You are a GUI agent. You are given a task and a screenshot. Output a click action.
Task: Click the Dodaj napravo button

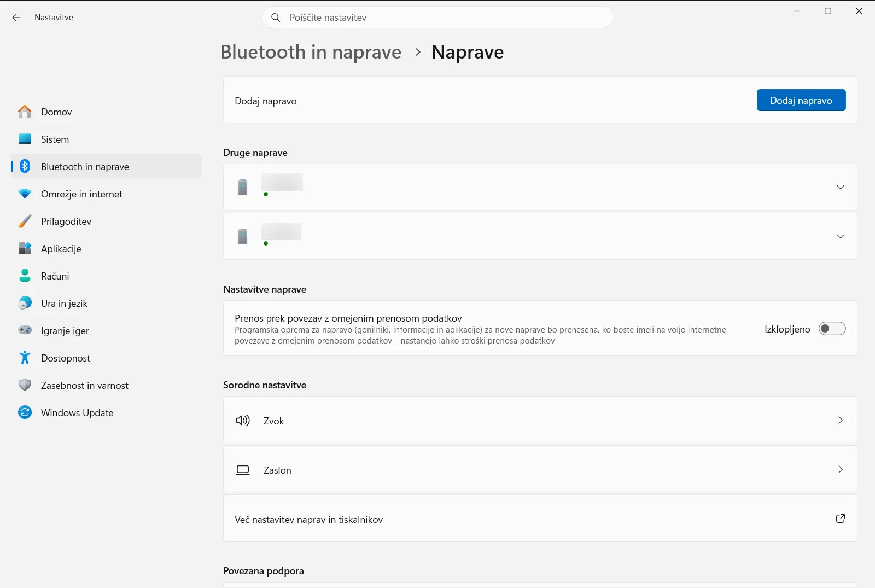(x=801, y=100)
